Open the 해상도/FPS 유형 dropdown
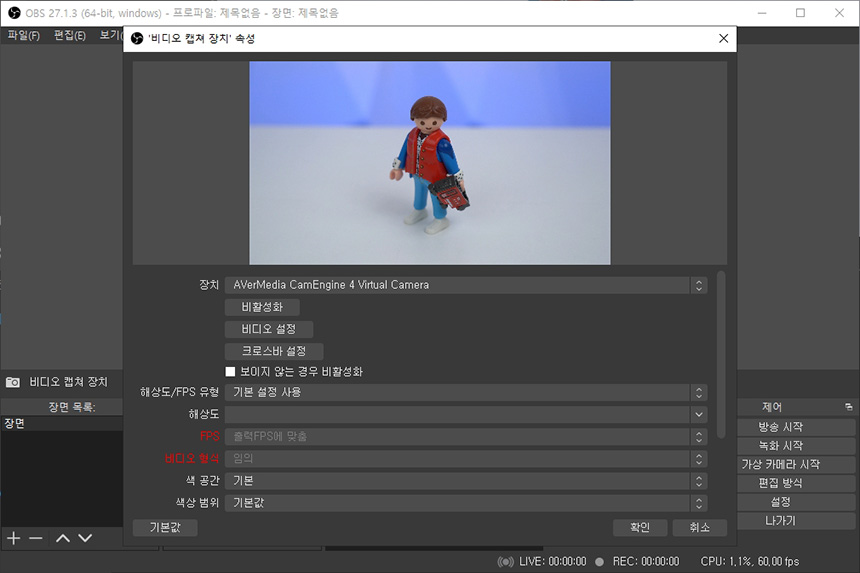Screen dimensions: 860x573 click(x=466, y=393)
